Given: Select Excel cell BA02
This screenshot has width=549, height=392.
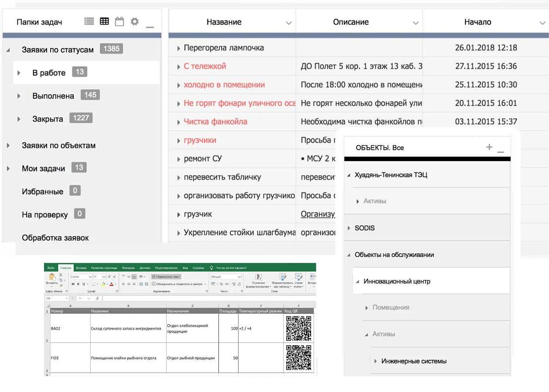Looking at the screenshot, I should tap(70, 328).
